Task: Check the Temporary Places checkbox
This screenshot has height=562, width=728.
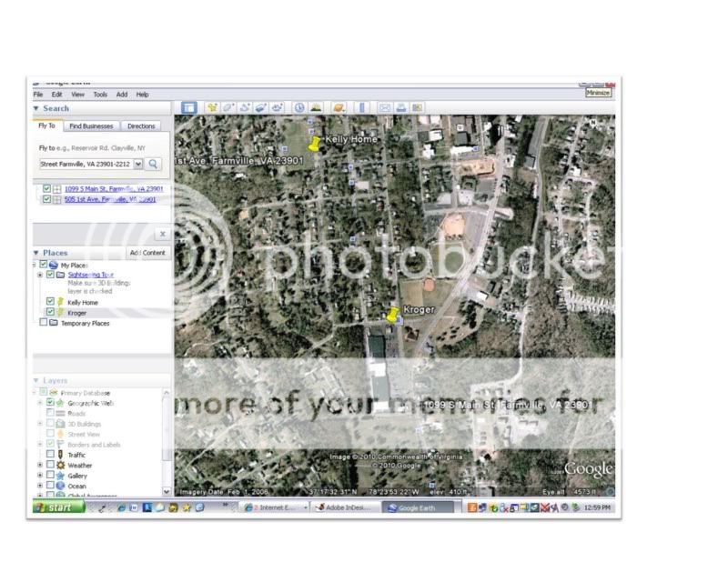Action: click(43, 323)
